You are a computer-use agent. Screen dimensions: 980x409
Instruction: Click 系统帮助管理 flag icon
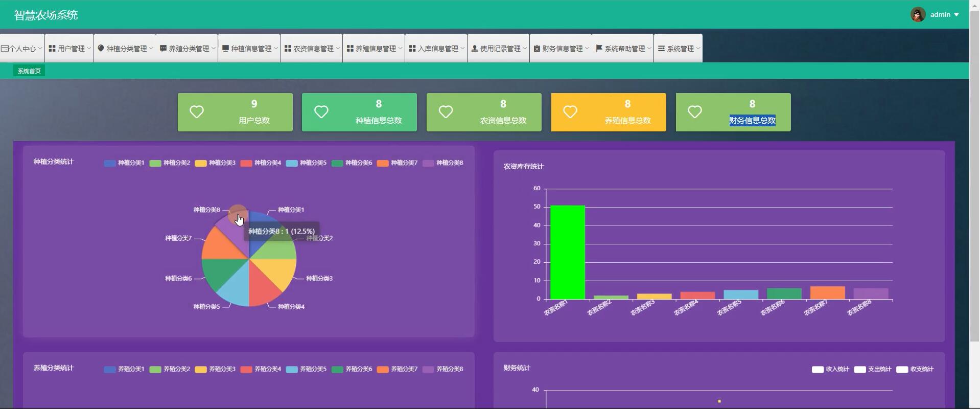[599, 49]
